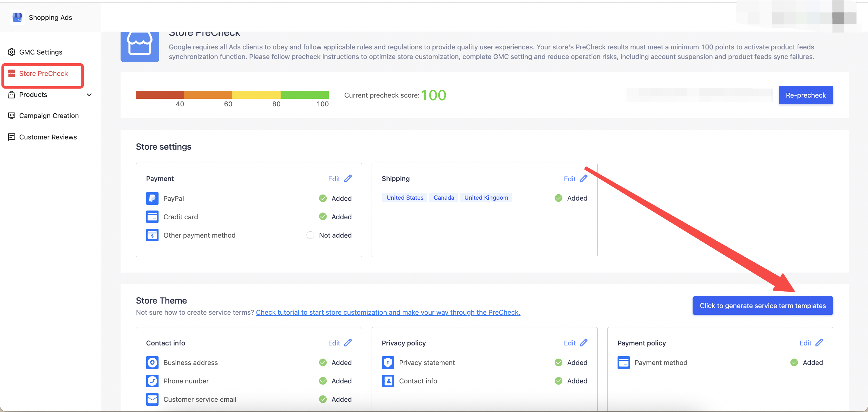The image size is (868, 412).
Task: Click the Privacy statement Added checkmark
Action: [558, 363]
